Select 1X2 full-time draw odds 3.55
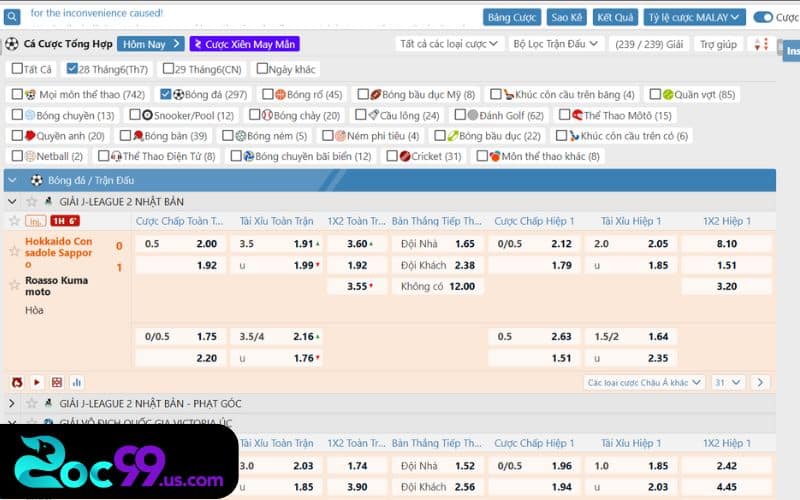Screen dimensions: 800x500 (x=357, y=286)
